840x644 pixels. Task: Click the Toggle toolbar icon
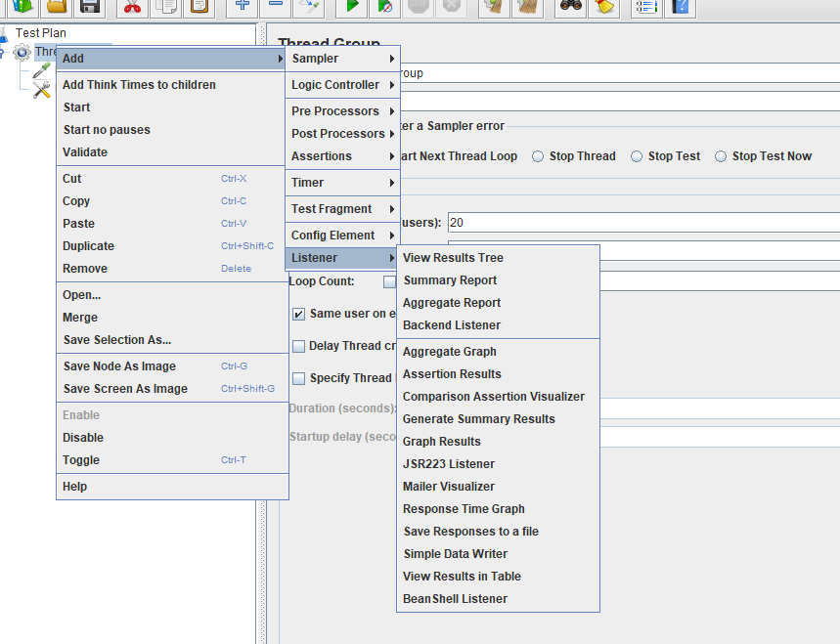[x=309, y=7]
